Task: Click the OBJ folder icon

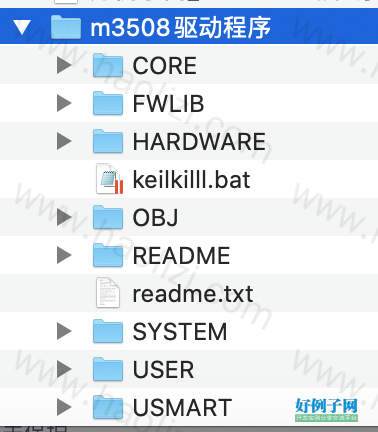Action: coord(108,217)
